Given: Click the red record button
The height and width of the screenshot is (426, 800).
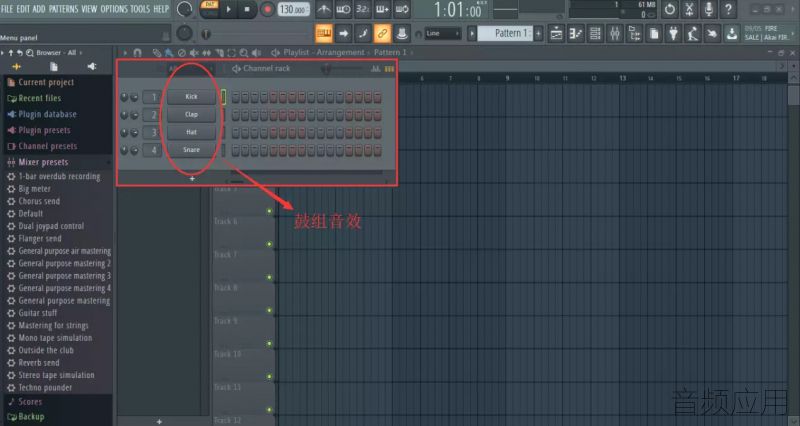Looking at the screenshot, I should pos(267,9).
